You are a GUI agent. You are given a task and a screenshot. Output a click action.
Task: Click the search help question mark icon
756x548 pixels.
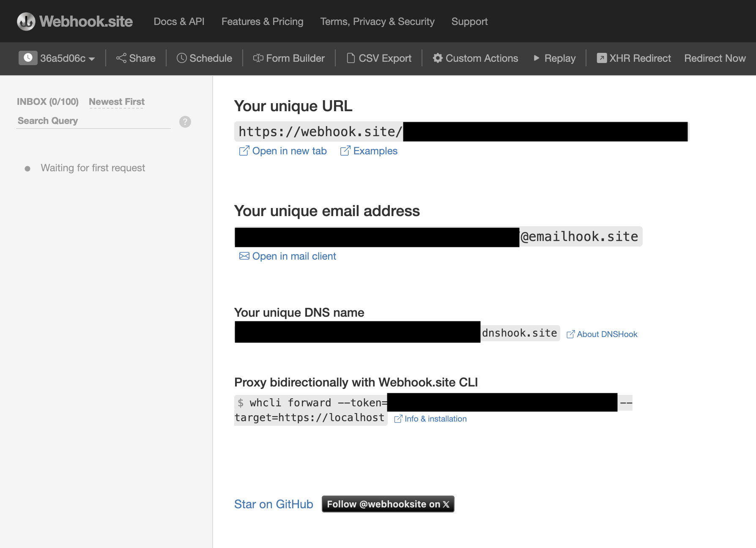pos(185,122)
